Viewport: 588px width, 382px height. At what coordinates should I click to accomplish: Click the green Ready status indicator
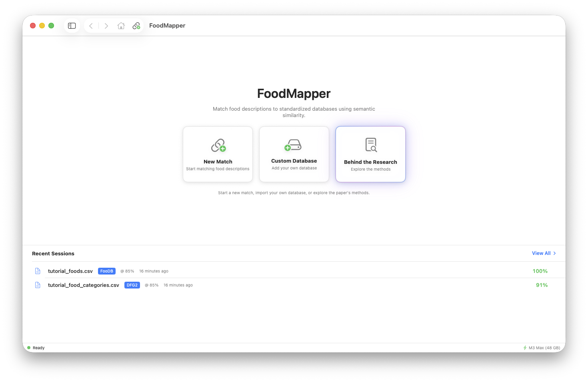[x=29, y=348]
